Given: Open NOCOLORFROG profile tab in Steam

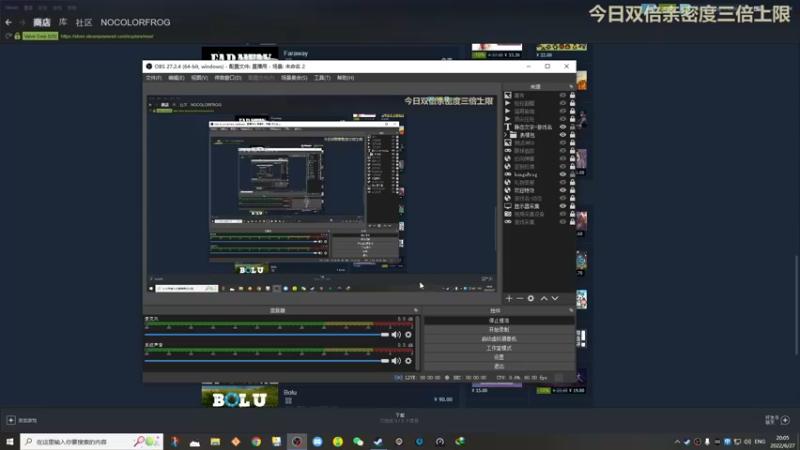Looking at the screenshot, I should tap(135, 22).
